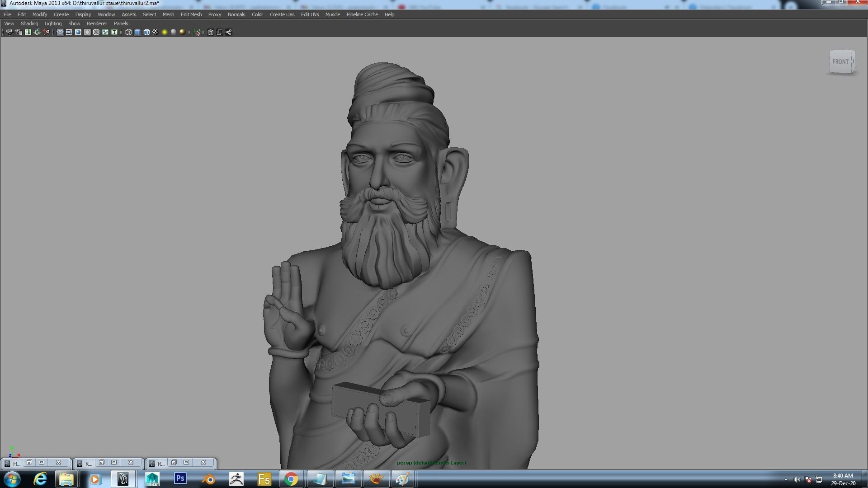The height and width of the screenshot is (488, 868).
Task: Open the Proxy menu
Action: click(215, 14)
